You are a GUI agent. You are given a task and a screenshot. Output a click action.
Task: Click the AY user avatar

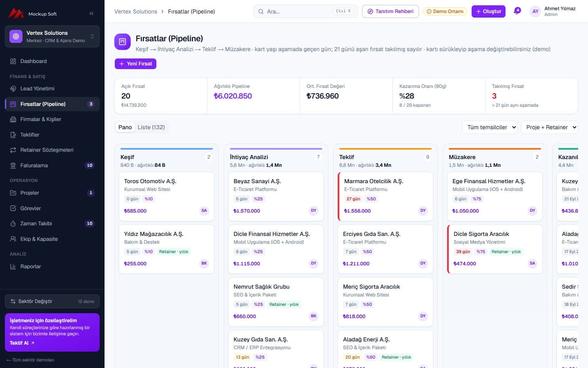tap(535, 11)
